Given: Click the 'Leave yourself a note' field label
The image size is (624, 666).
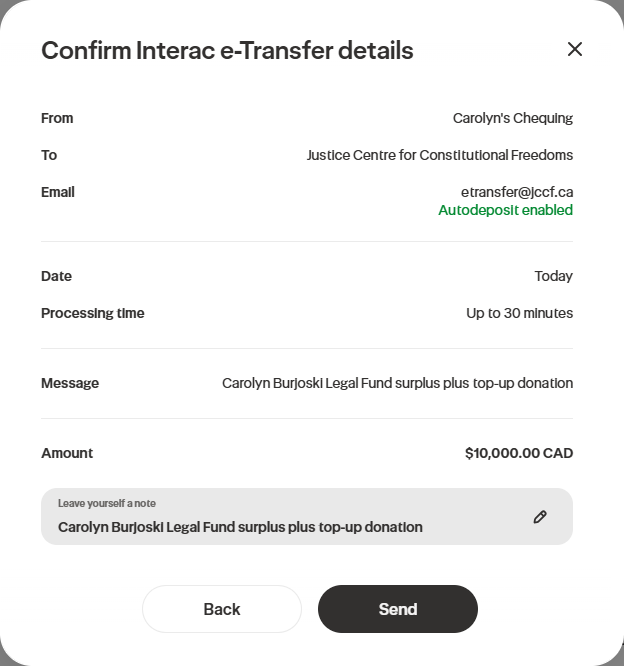Looking at the screenshot, I should 107,503.
